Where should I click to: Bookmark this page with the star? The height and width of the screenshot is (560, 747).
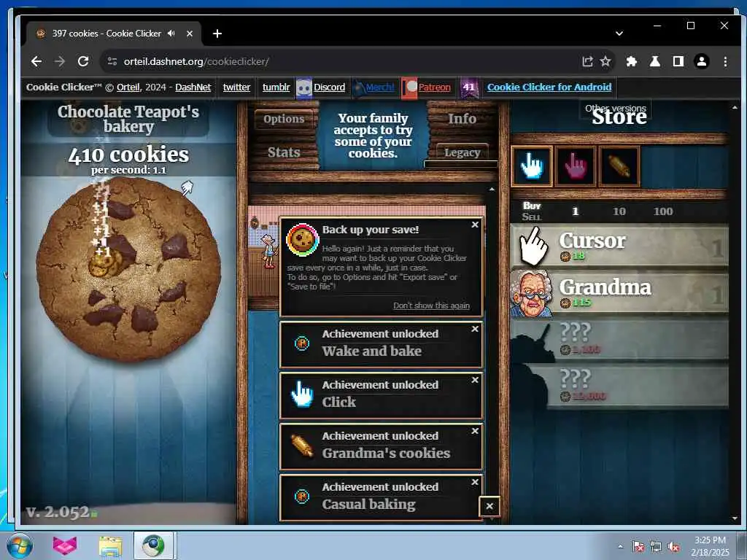pyautogui.click(x=605, y=61)
